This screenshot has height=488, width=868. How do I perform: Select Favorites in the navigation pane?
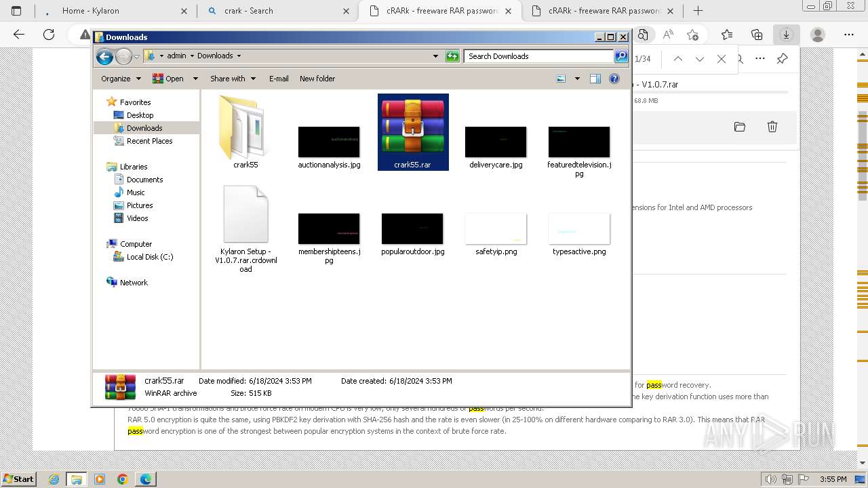click(135, 102)
